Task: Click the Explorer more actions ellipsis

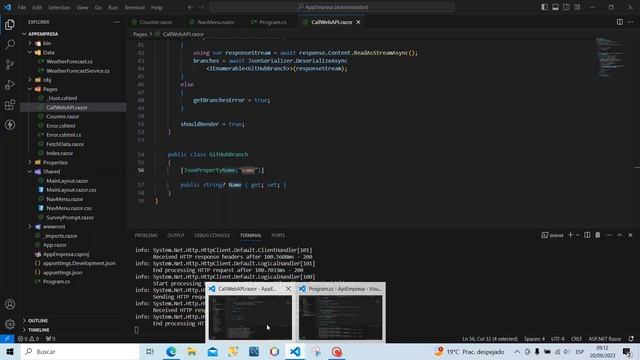Action: click(x=117, y=22)
